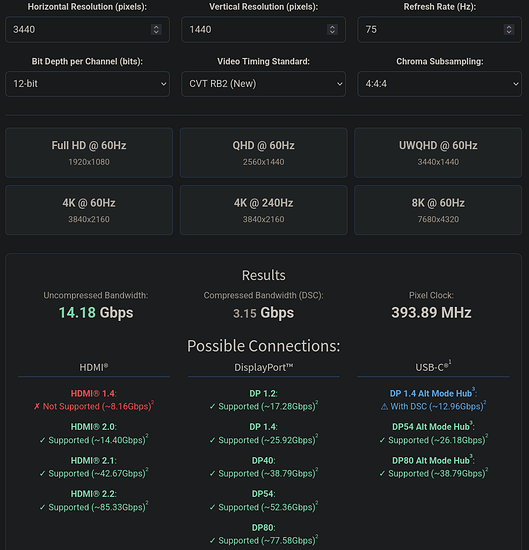The width and height of the screenshot is (529, 550).
Task: Click the footnote 1 beside USB-C heading
Action: point(450,362)
